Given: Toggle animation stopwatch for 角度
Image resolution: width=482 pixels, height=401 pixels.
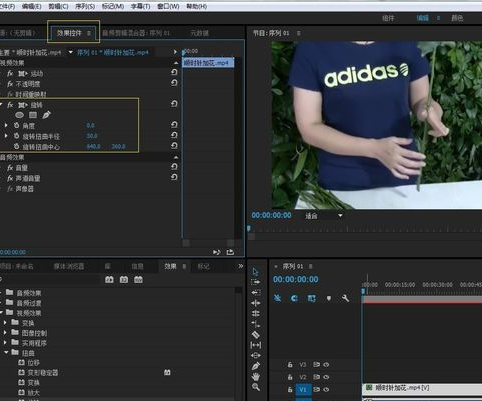Looking at the screenshot, I should pos(16,125).
